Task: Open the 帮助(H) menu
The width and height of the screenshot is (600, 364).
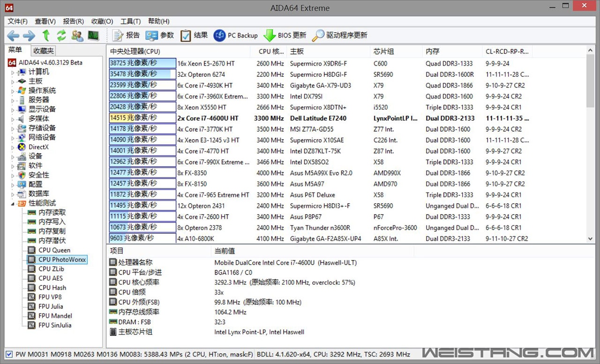Action: coord(158,21)
